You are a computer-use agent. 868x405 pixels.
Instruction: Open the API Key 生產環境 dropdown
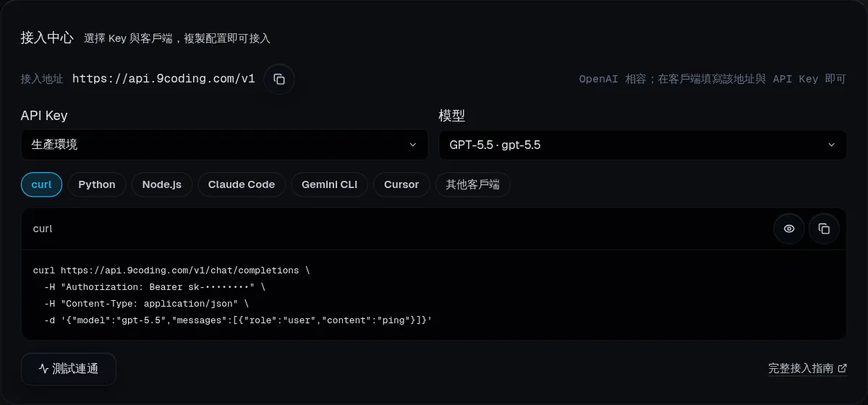pyautogui.click(x=224, y=145)
